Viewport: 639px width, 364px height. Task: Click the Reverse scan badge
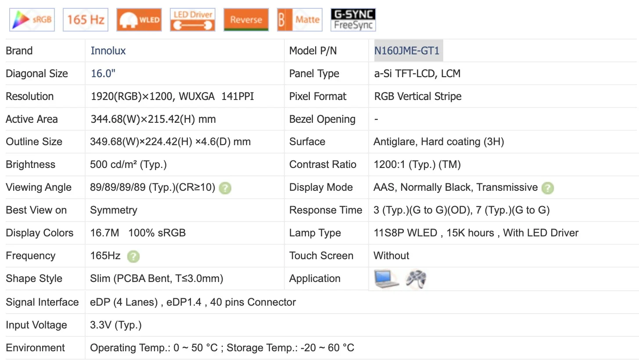[x=246, y=20]
